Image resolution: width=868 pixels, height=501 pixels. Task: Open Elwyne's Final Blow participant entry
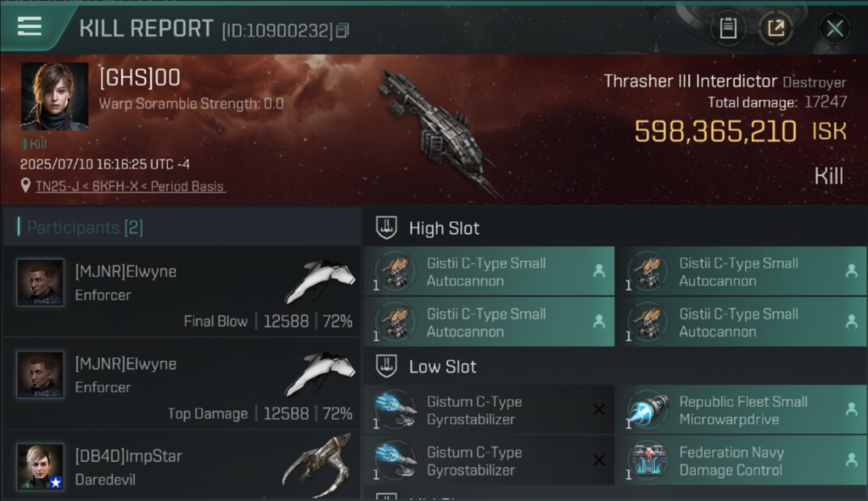182,291
